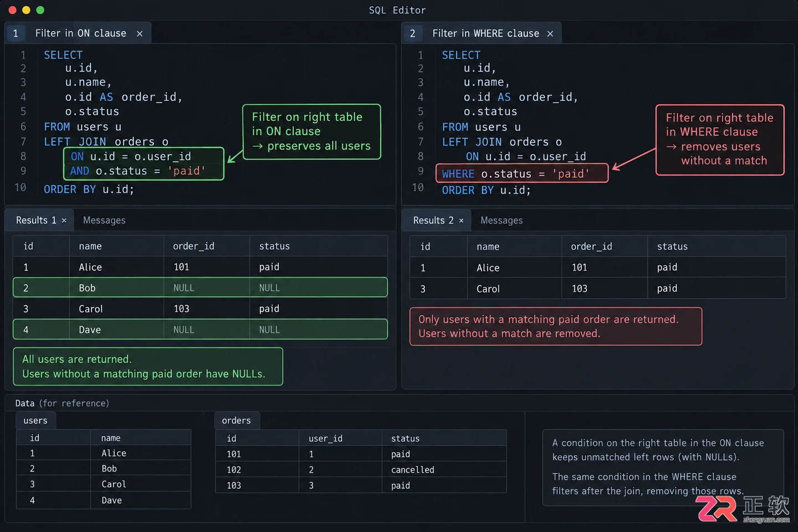
Task: Click 'o.id AS order_id,' in left editor
Action: tap(124, 97)
